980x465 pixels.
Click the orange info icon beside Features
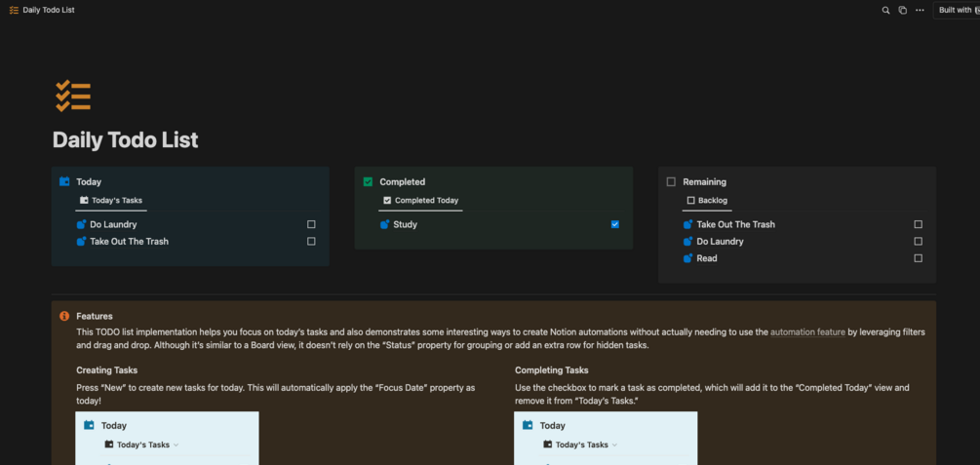point(64,316)
